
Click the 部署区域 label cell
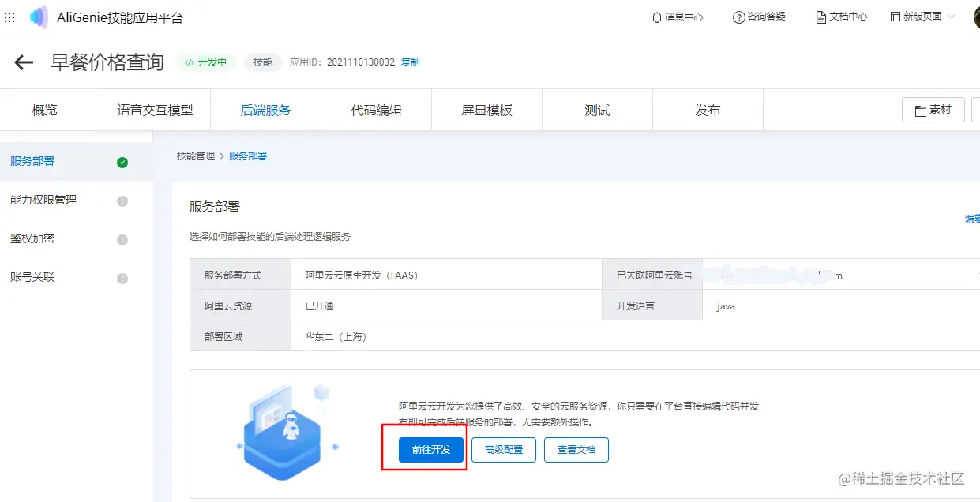pyautogui.click(x=241, y=336)
